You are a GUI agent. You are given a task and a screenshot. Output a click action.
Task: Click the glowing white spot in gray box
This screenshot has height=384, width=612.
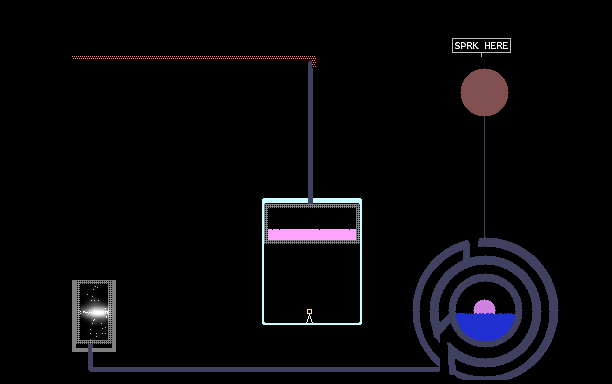point(94,312)
